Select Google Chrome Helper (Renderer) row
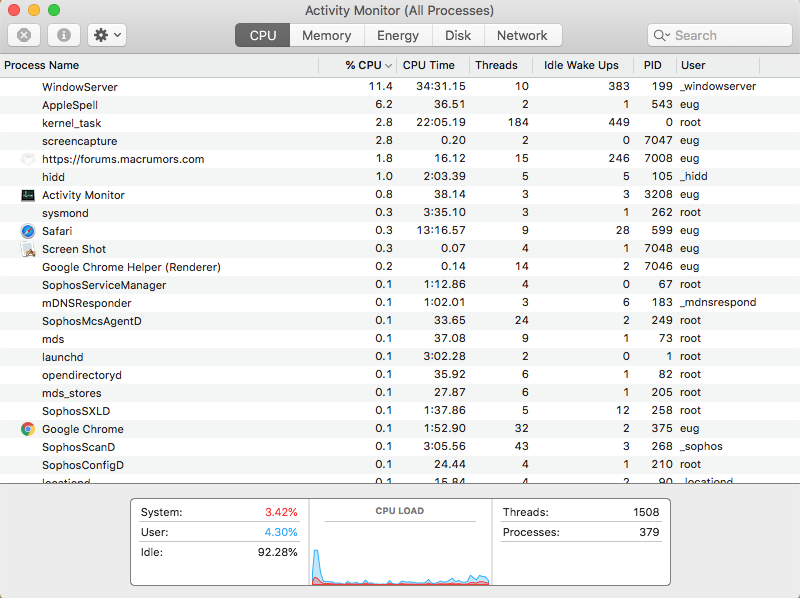 point(400,267)
